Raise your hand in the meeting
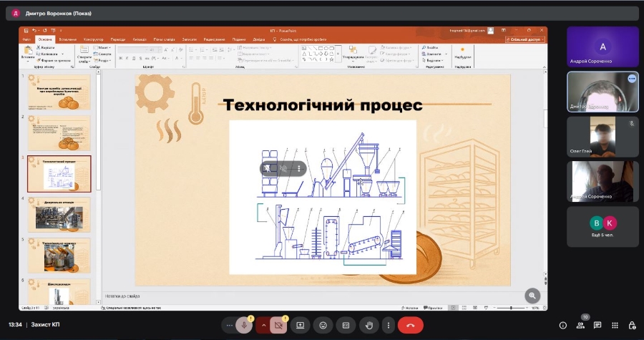644x340 pixels. pos(368,325)
